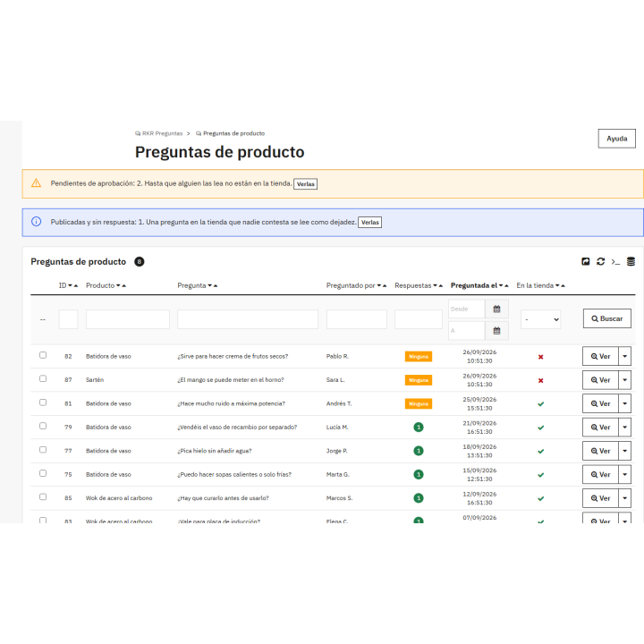644x644 pixels.
Task: Click answer count badge for question 85
Action: (x=418, y=498)
